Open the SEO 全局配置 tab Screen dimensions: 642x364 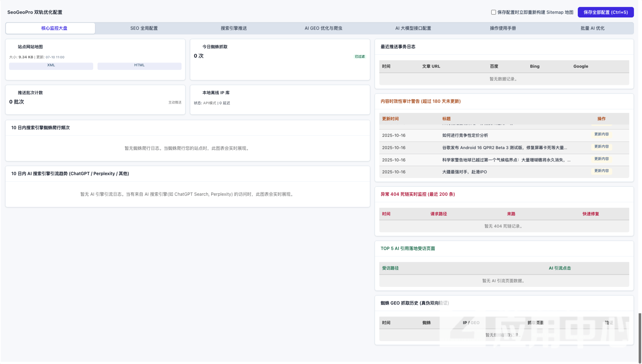[144, 28]
